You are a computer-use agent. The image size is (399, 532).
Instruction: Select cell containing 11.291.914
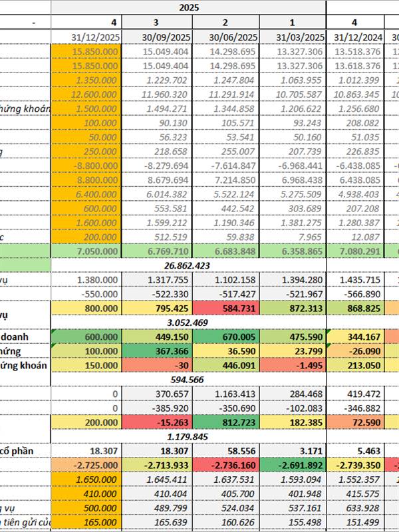click(x=225, y=94)
